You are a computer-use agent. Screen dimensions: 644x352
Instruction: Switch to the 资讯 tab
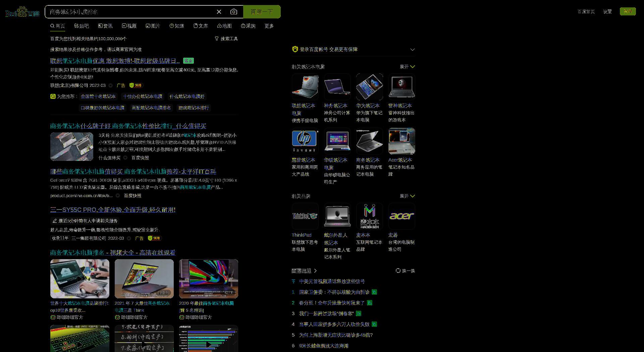(x=105, y=26)
